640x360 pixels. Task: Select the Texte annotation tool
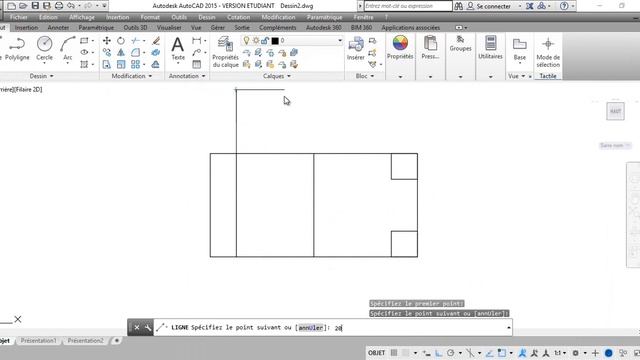coord(178,49)
